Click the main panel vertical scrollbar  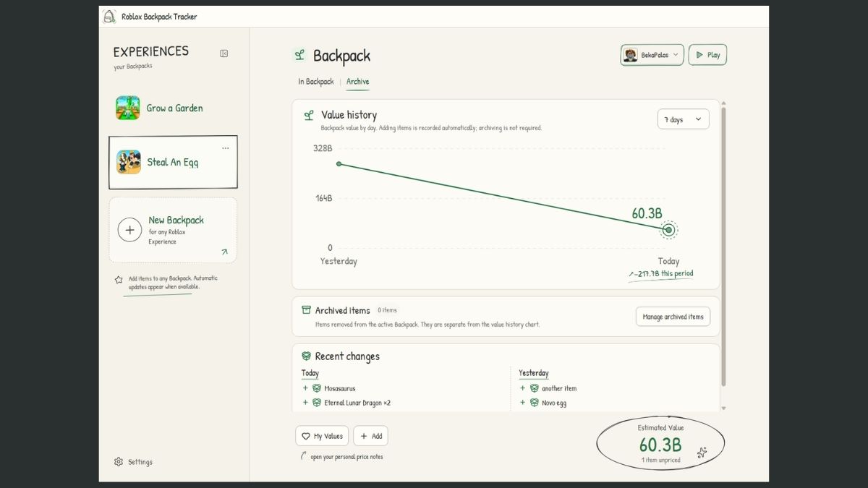coord(723,246)
